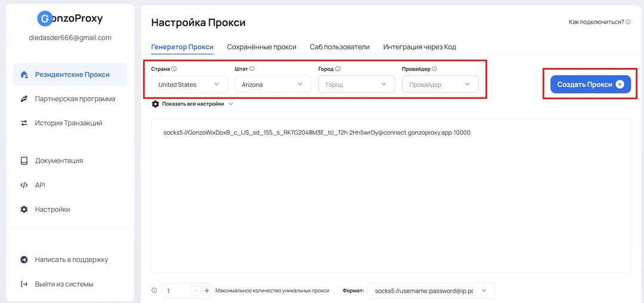Click the API code brackets icon
Screen dimensions: 644x303
pos(24,185)
